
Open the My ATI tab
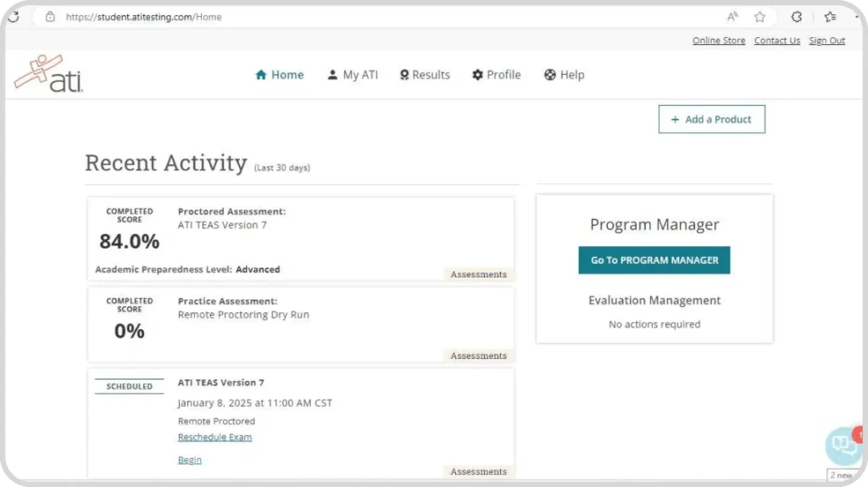[x=353, y=75]
